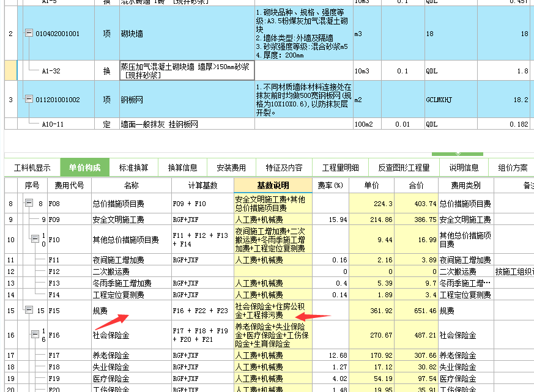Select the 单价构成 tab
The image size is (534, 392).
pyautogui.click(x=85, y=168)
